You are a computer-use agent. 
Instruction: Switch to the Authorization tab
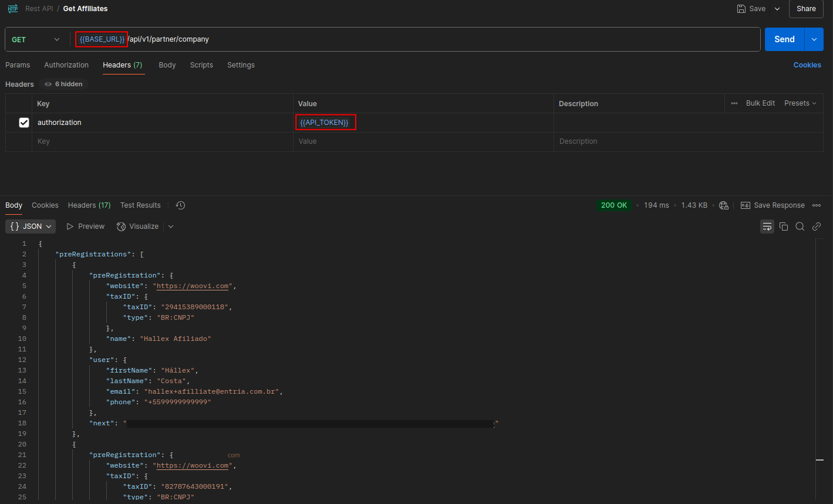coord(66,65)
